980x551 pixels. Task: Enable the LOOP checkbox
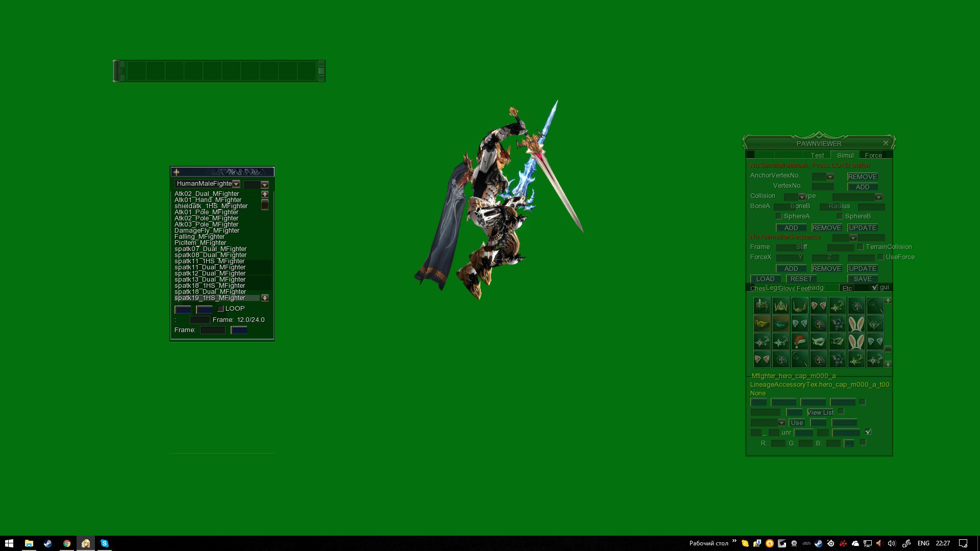[220, 309]
